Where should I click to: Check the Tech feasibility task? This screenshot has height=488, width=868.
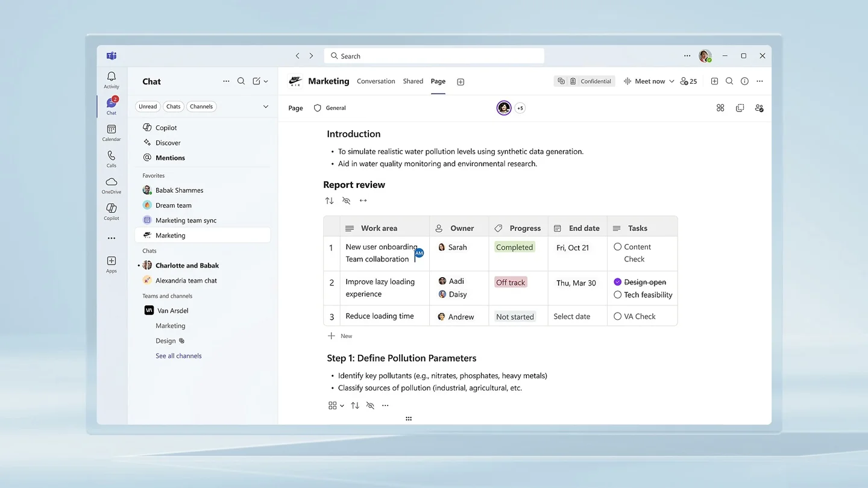tap(618, 295)
